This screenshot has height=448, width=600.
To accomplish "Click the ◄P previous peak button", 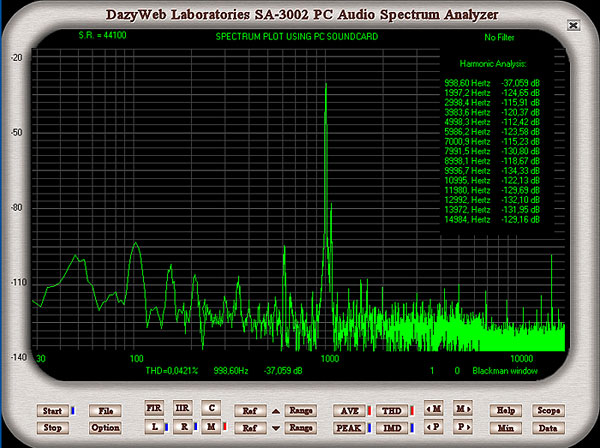I will pos(433,427).
